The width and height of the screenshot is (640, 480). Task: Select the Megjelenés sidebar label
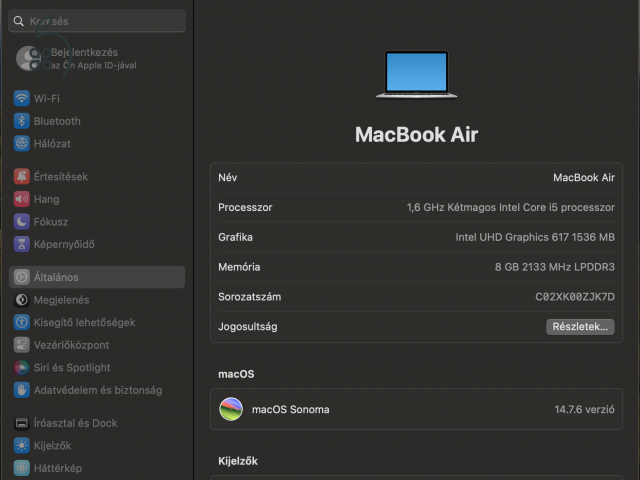(x=61, y=300)
